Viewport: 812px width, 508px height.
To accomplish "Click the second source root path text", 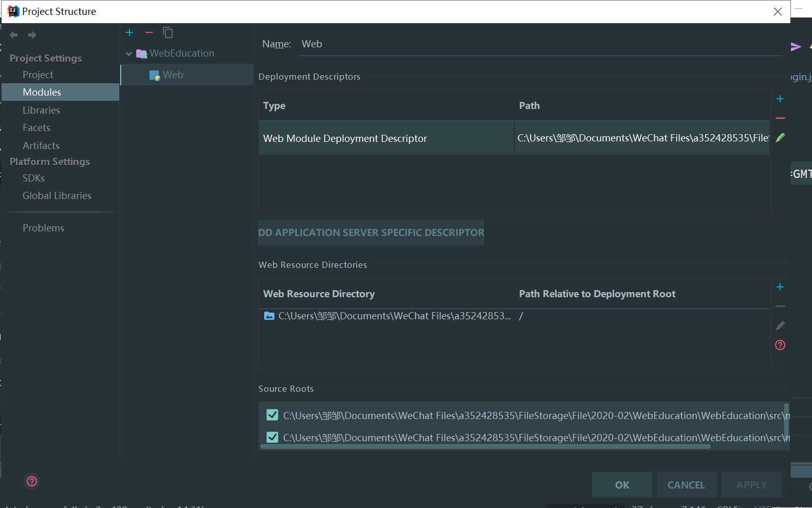I will tap(536, 438).
